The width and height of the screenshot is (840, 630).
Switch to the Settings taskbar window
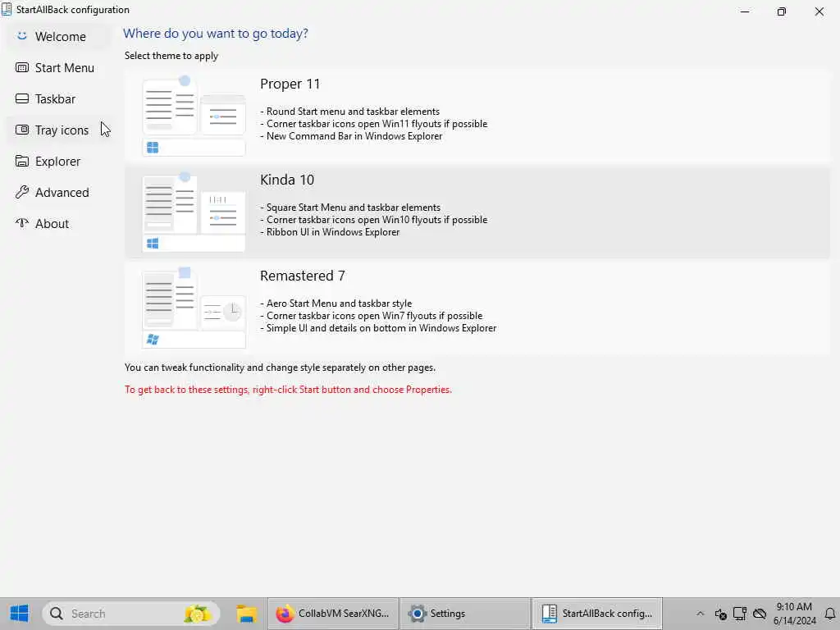[x=465, y=614]
